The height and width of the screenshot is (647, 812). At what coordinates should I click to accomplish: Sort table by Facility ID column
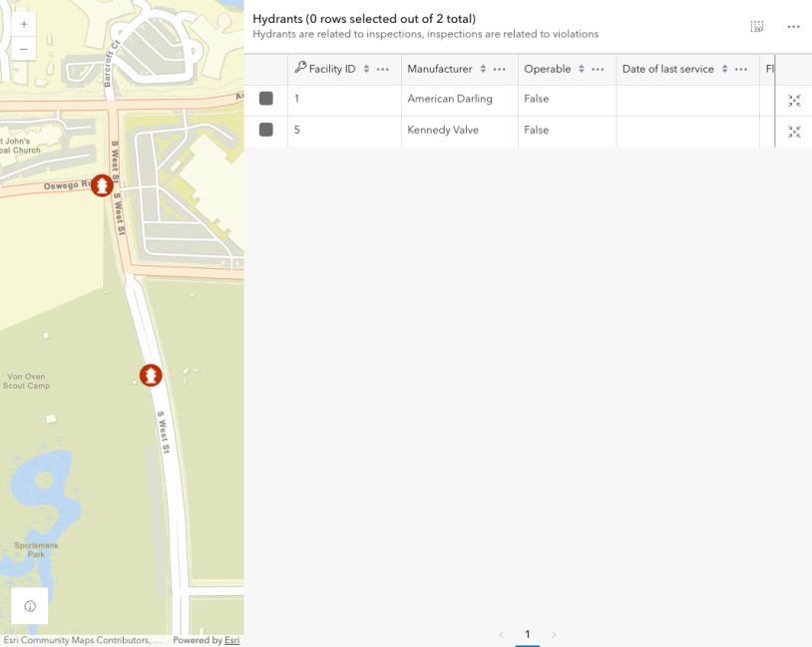(366, 69)
